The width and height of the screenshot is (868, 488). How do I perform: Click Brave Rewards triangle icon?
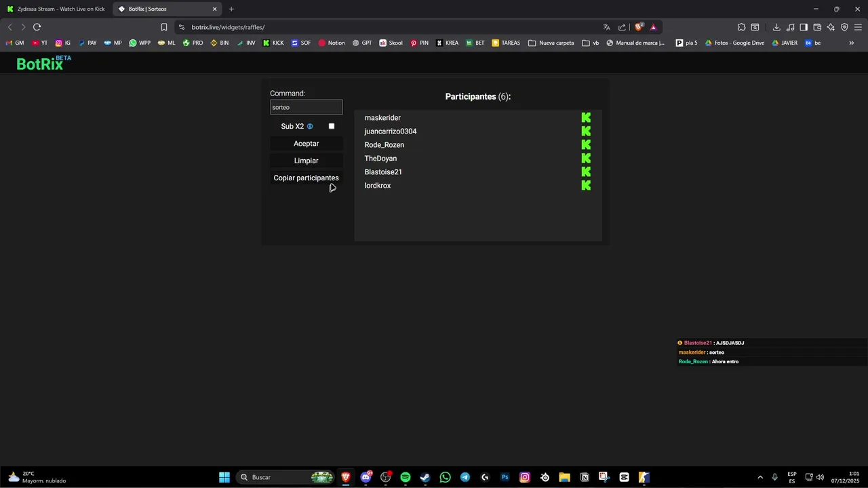click(653, 27)
